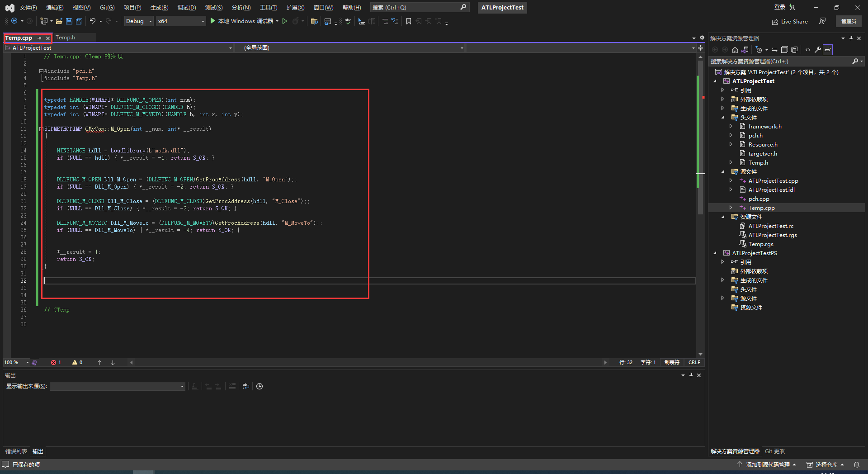Viewport: 868px width, 474px height.
Task: Select ATLProjectTest.idl in the tree
Action: point(771,190)
